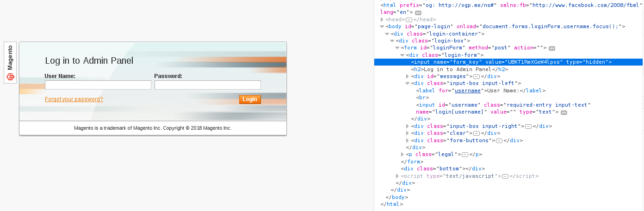Screen dimensions: 644x211
Task: Click the event badge on the username input
Action: tap(564, 112)
